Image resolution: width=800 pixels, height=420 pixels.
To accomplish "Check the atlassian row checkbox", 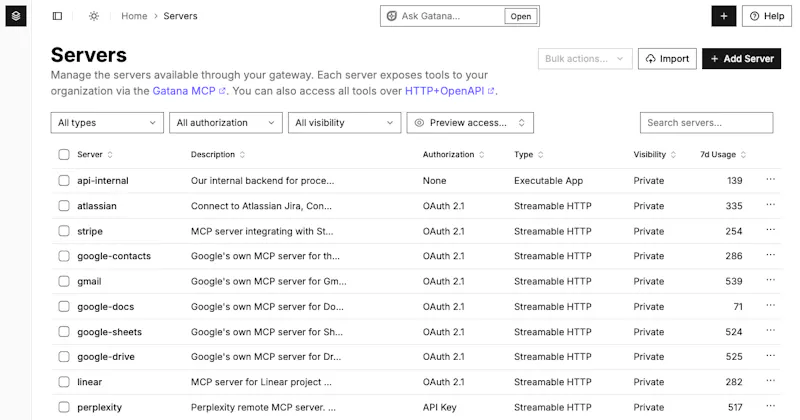I will point(64,206).
